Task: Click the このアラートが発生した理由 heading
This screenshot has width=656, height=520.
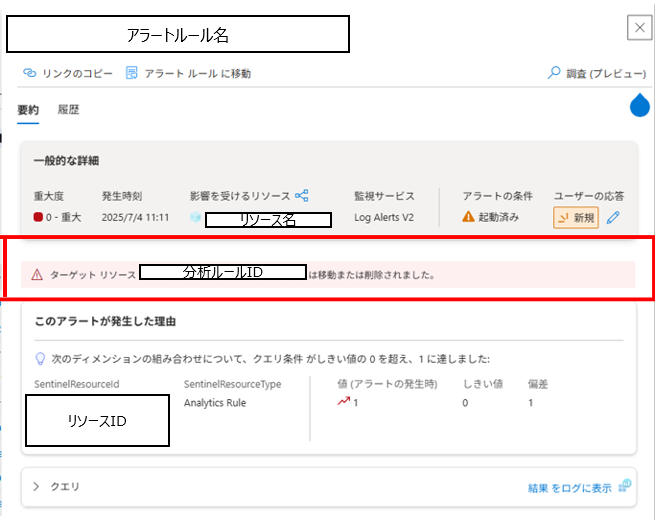Action: (x=105, y=321)
